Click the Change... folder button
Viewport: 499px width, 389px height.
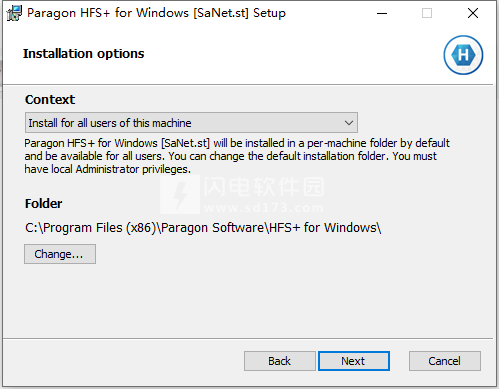coord(60,254)
